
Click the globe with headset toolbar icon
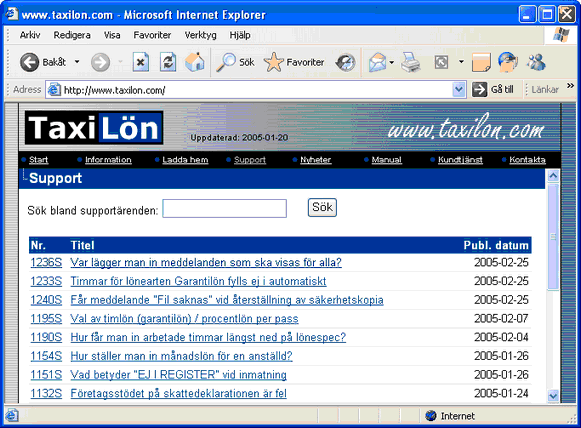pyautogui.click(x=507, y=62)
